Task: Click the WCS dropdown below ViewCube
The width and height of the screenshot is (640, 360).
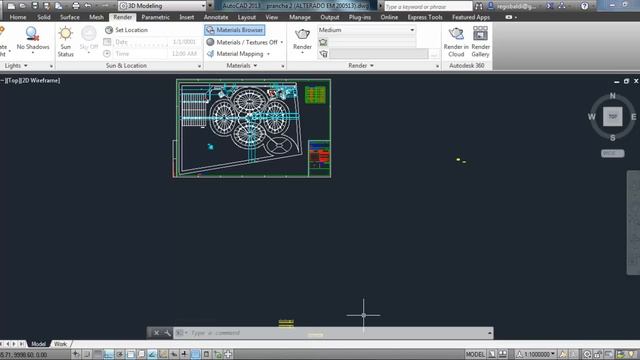Action: 612,153
